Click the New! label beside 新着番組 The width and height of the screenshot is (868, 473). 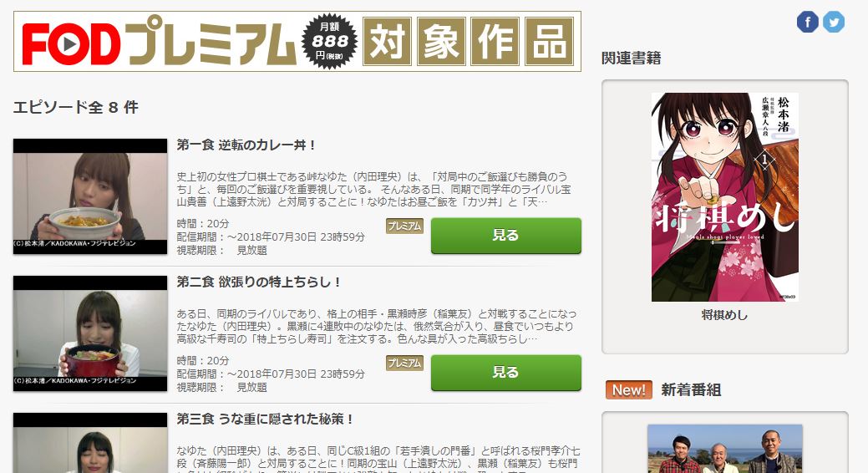click(629, 390)
